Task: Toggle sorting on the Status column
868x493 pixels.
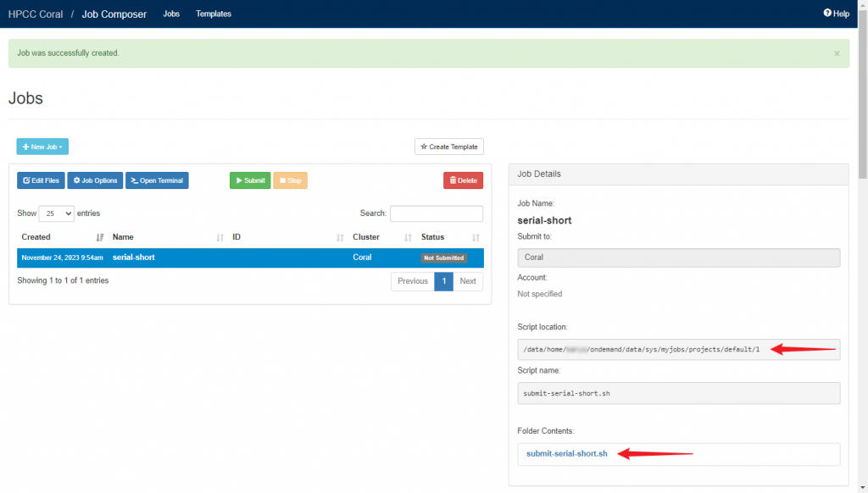Action: click(433, 236)
